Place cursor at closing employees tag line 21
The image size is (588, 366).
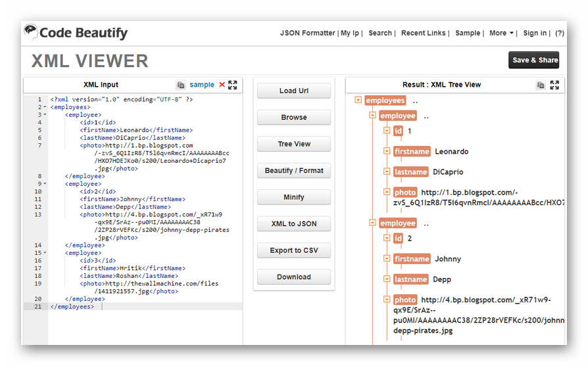(x=72, y=306)
